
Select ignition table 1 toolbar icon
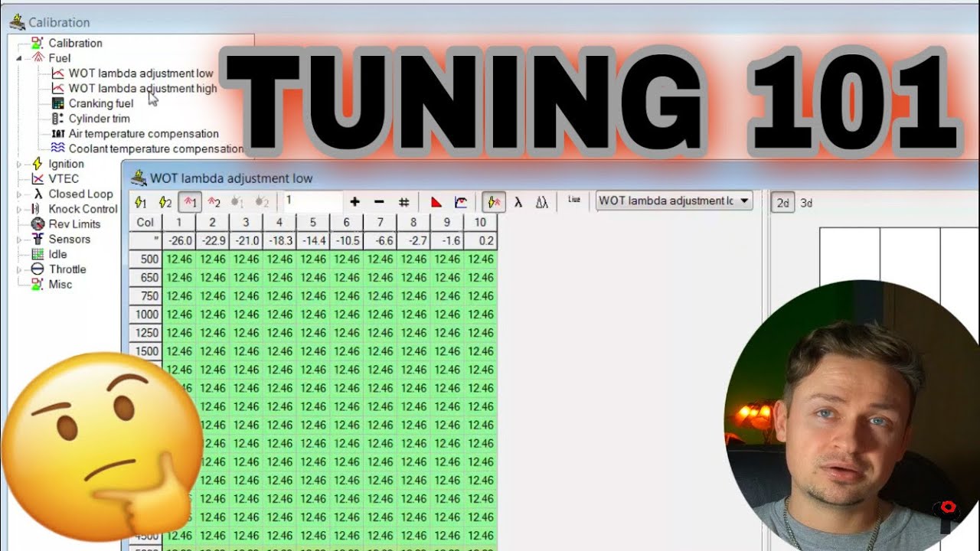tap(140, 203)
